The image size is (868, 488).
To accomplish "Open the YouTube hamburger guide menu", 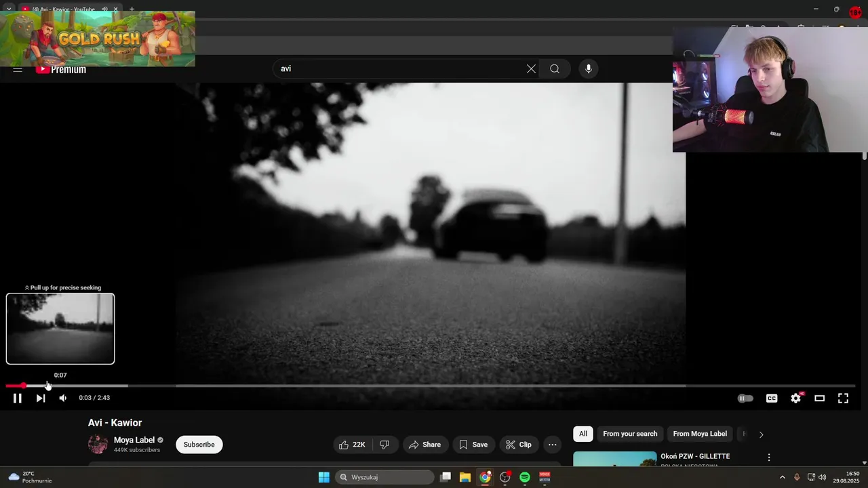I will pyautogui.click(x=18, y=69).
